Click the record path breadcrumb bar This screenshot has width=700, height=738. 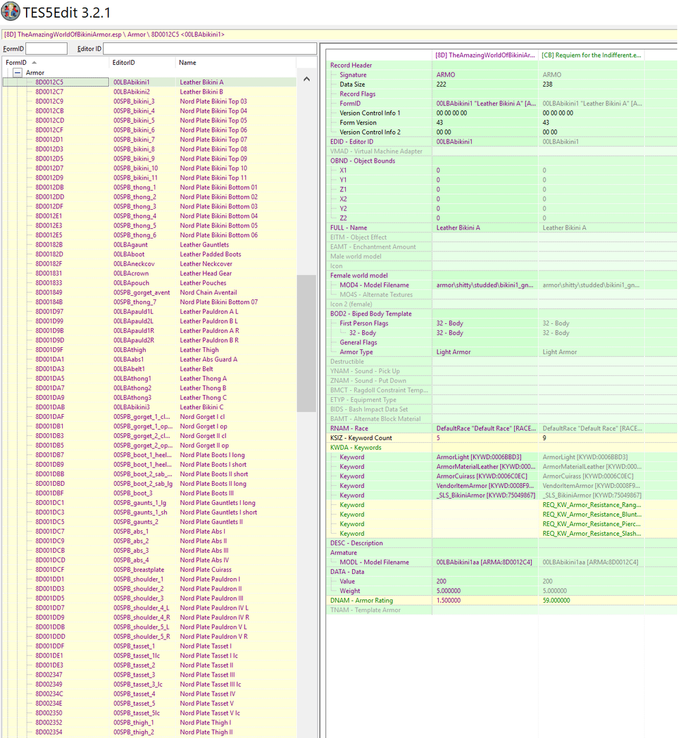[339, 34]
